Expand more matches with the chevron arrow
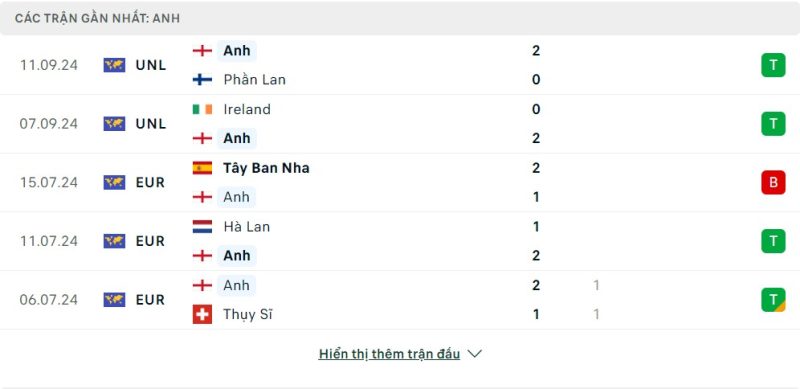 point(474,354)
